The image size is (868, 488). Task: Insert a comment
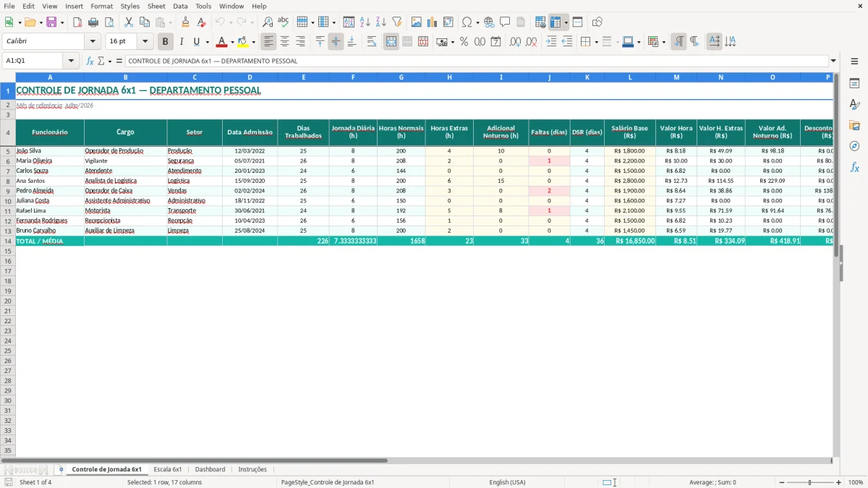click(x=505, y=22)
